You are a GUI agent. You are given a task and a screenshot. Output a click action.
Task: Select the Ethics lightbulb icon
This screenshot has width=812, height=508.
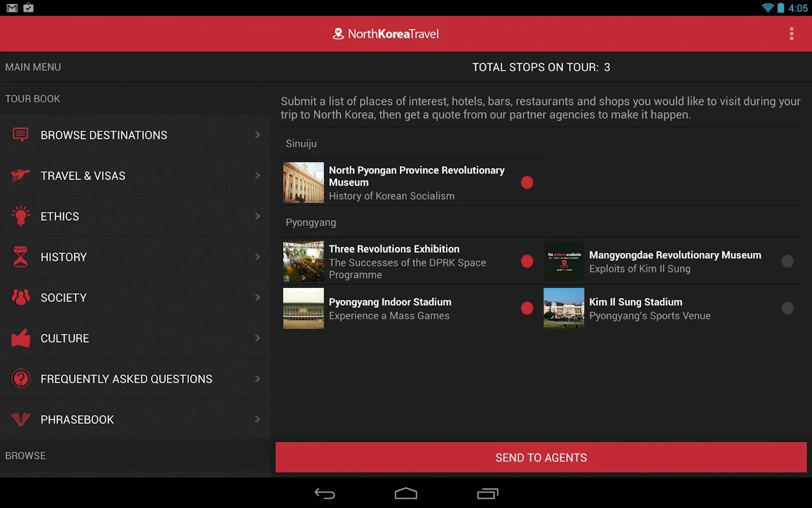[x=20, y=216]
